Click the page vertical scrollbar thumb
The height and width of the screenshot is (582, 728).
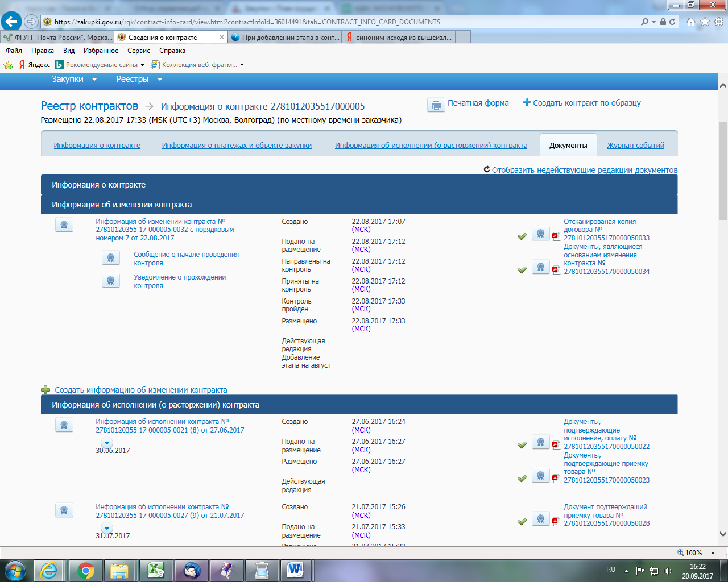click(x=723, y=171)
